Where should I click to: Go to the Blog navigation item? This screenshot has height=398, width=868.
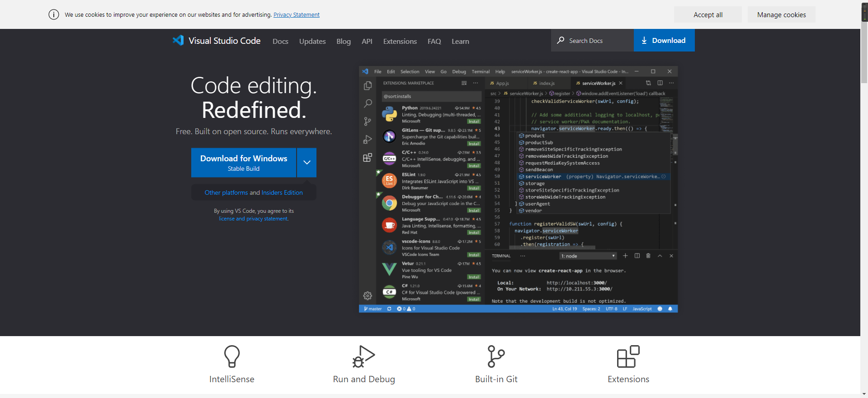344,41
